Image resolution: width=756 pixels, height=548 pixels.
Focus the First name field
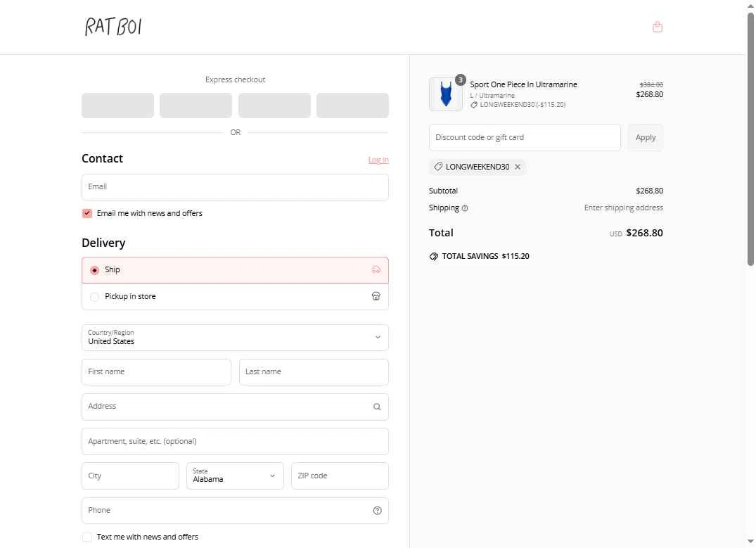156,372
